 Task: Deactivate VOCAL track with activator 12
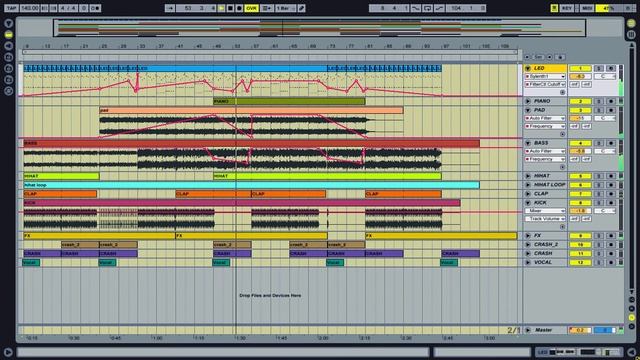tap(580, 262)
